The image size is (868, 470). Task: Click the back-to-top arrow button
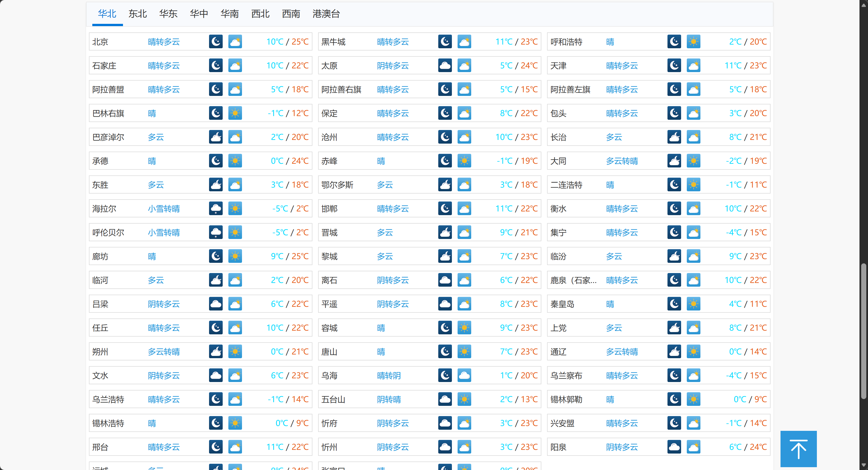tap(798, 449)
